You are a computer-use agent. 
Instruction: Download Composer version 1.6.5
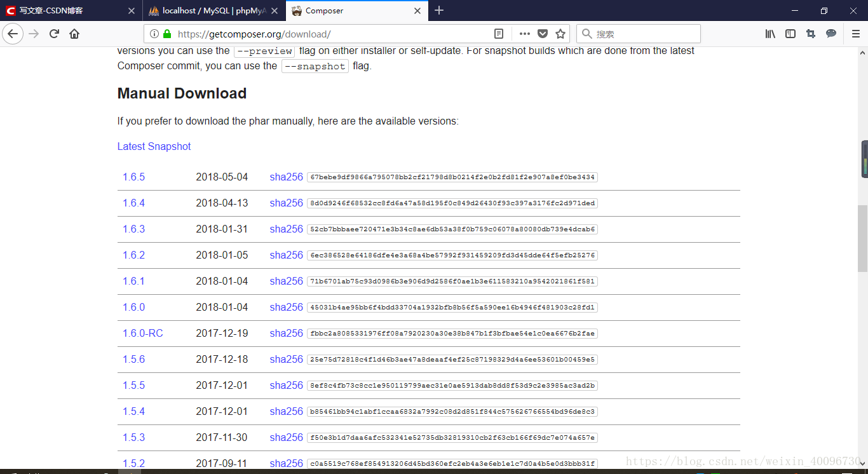pos(133,177)
